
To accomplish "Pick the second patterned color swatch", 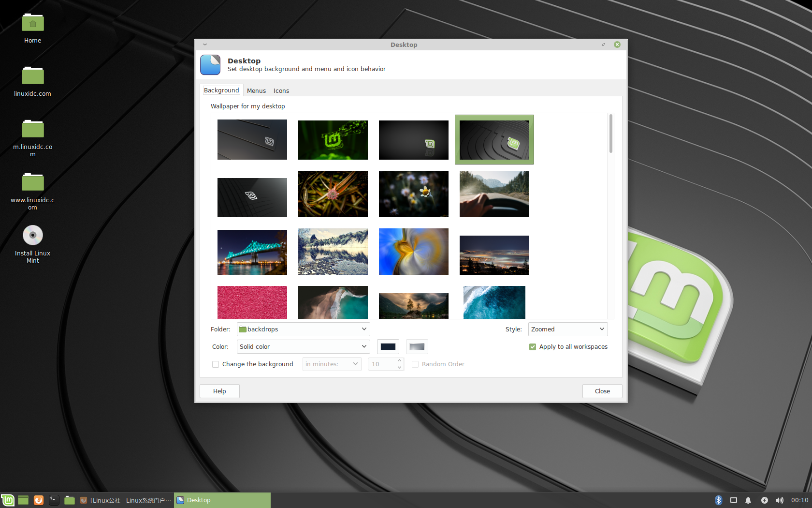I will (x=417, y=347).
